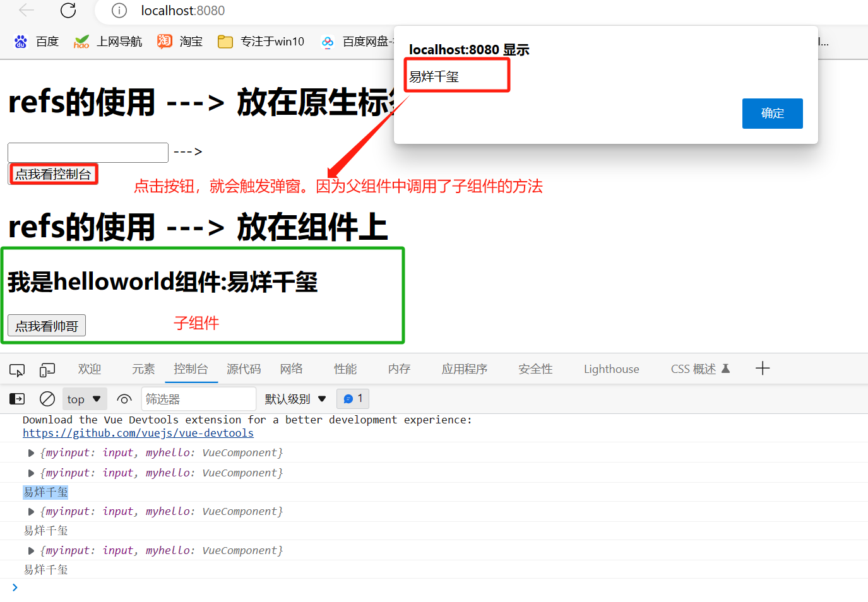Add a new DevTools tool with plus icon
Image resolution: width=868 pixels, height=602 pixels.
[x=763, y=369]
